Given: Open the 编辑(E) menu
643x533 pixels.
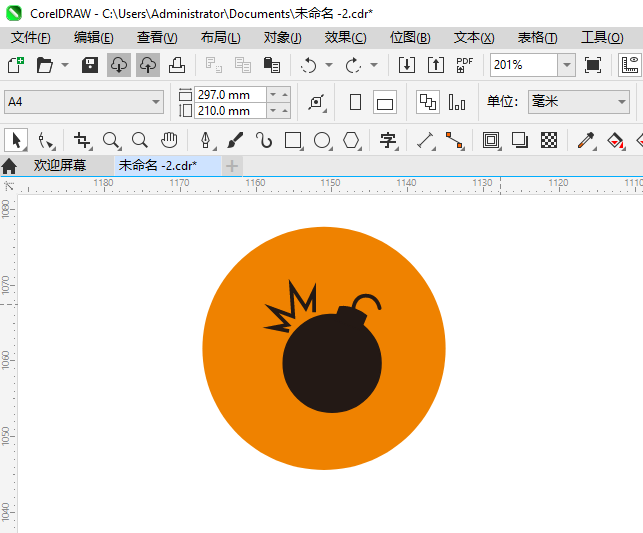Looking at the screenshot, I should [93, 38].
